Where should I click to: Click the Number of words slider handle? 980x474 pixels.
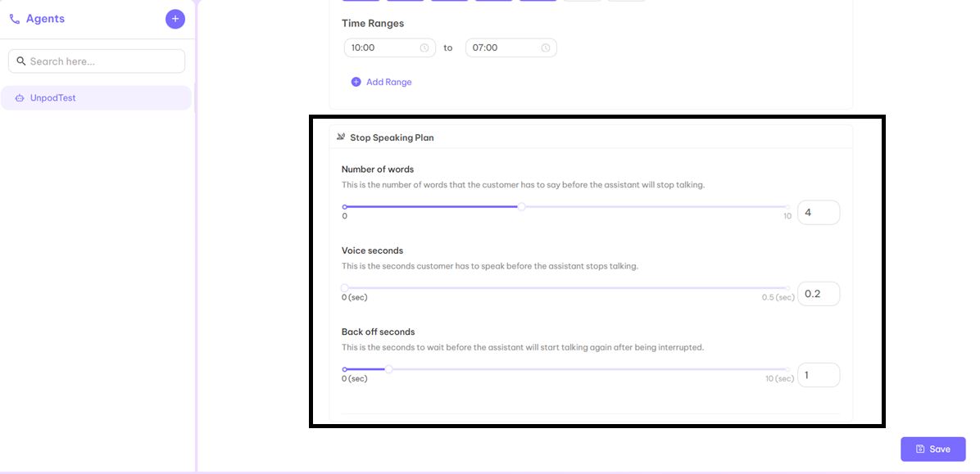[522, 207]
